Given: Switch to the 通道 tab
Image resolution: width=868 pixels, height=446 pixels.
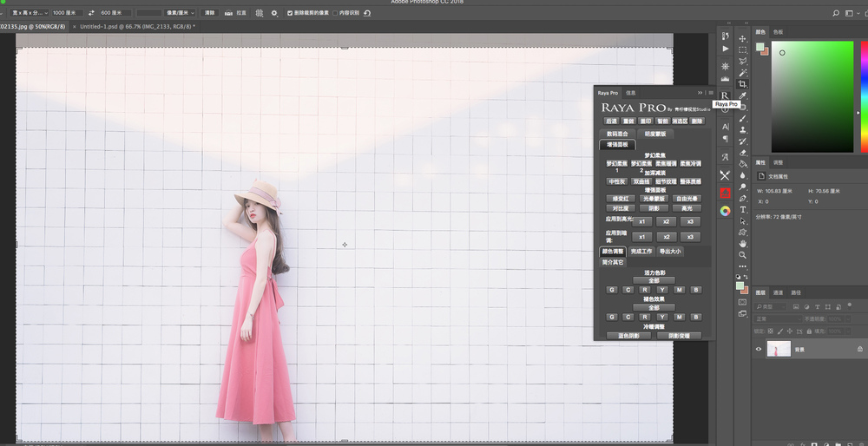Looking at the screenshot, I should click(x=779, y=292).
